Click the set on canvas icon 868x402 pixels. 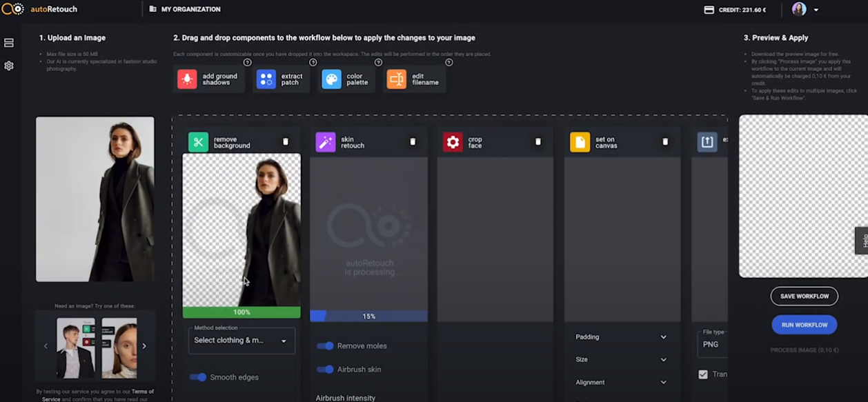(580, 142)
